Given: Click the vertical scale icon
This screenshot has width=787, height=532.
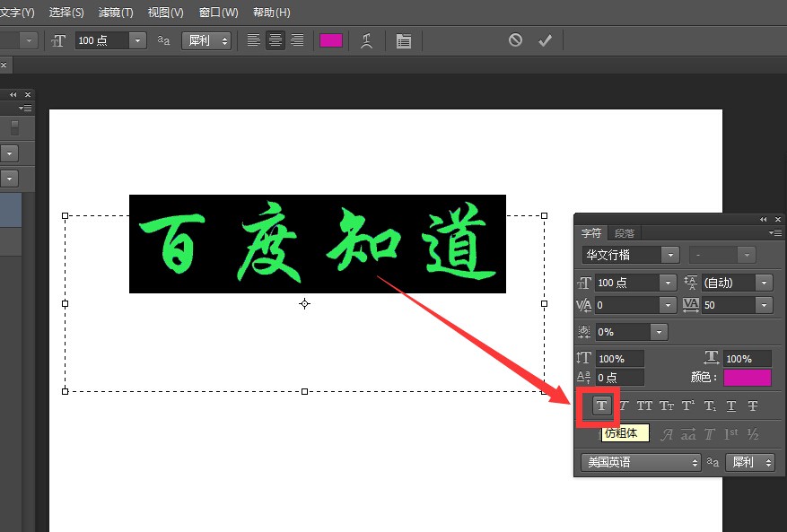Looking at the screenshot, I should click(583, 358).
